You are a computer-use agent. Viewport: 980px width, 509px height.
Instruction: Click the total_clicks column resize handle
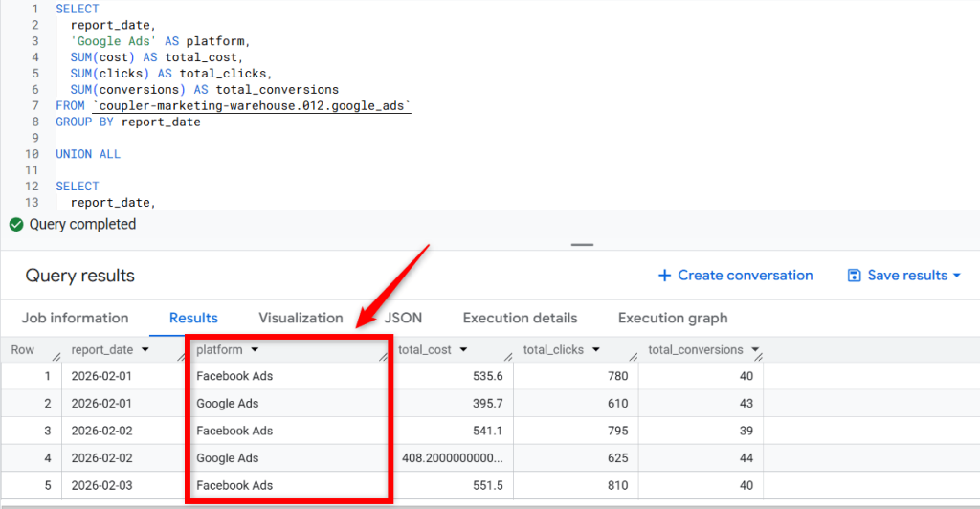click(x=634, y=357)
